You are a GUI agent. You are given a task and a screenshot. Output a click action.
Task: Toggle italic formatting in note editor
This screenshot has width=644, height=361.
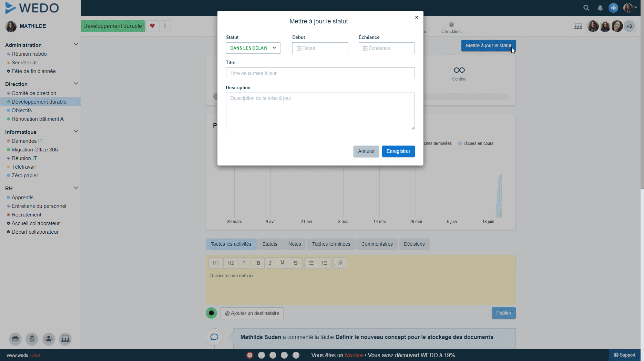click(270, 263)
